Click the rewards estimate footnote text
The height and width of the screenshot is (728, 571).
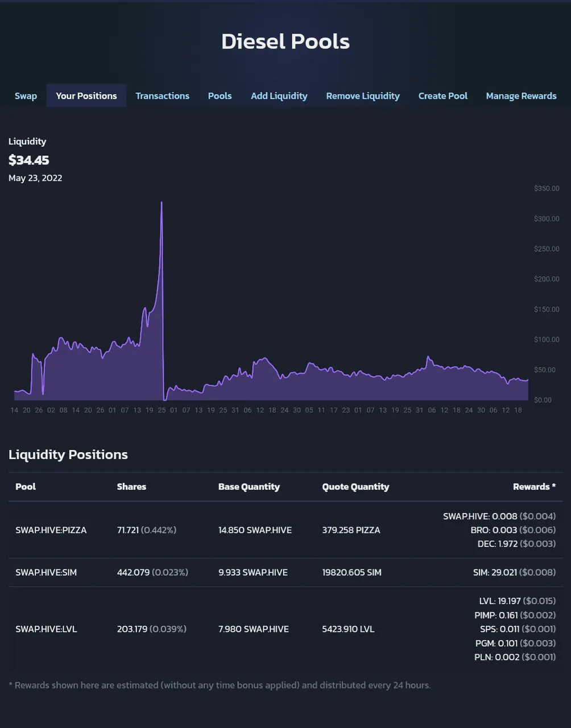[220, 685]
